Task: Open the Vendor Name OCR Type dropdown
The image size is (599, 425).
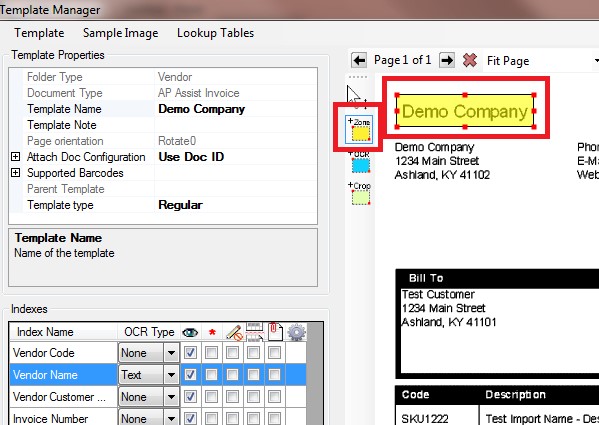Action: click(171, 375)
